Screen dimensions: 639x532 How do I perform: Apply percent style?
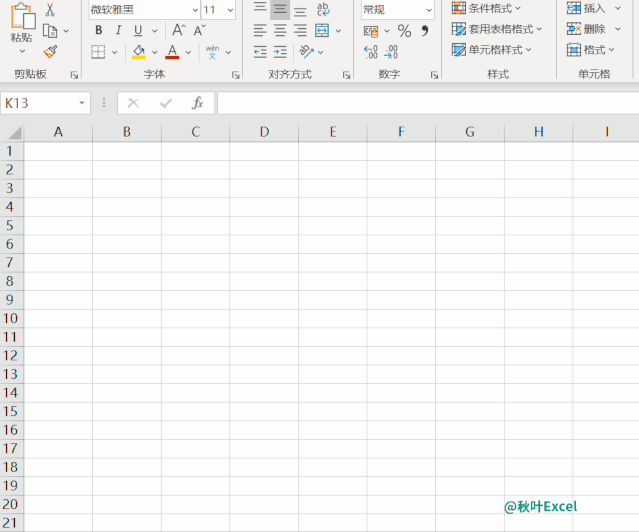404,31
